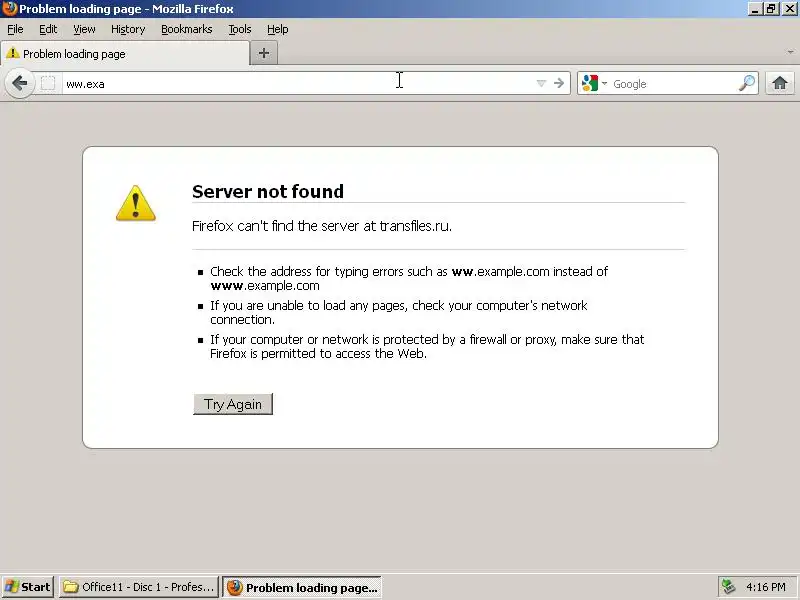This screenshot has height=600, width=800.
Task: Click the Firefox logo in title bar
Action: 9,9
